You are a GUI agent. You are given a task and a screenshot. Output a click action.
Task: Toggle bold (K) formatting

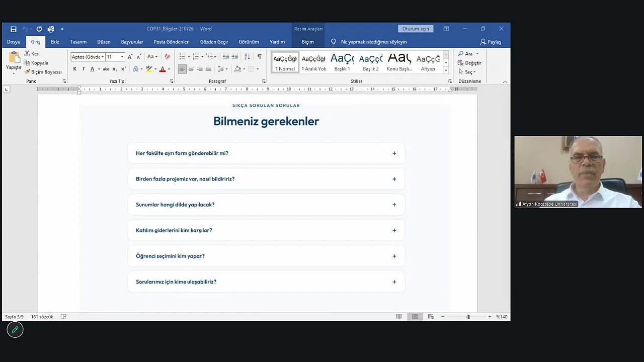point(75,69)
